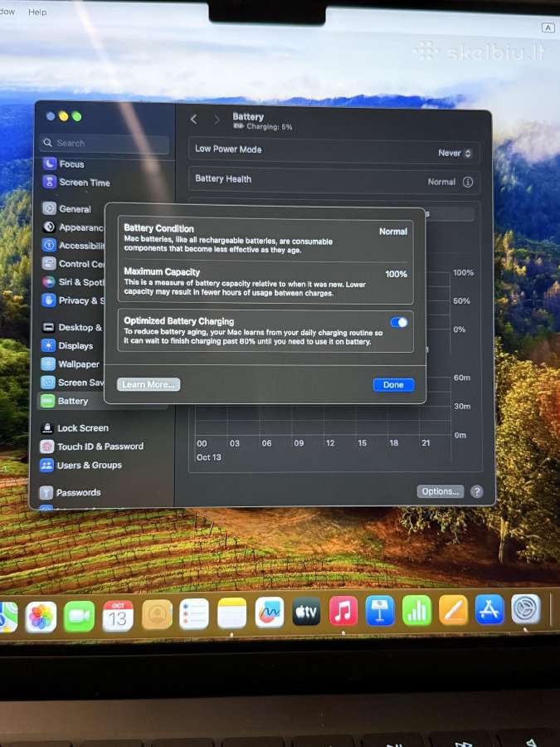Click the Oct 13 date label under graph
The width and height of the screenshot is (560, 747).
[x=208, y=457]
